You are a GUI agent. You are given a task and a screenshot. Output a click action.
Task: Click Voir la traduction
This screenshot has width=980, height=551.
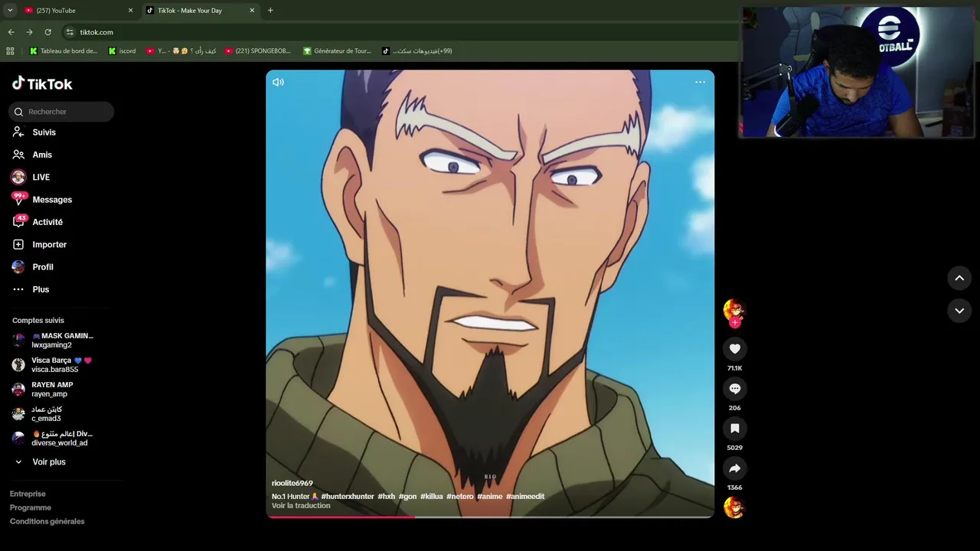coord(301,506)
